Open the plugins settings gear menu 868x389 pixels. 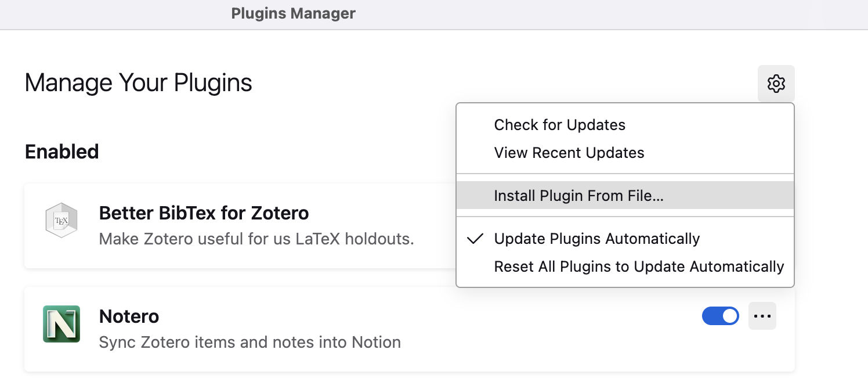(776, 83)
